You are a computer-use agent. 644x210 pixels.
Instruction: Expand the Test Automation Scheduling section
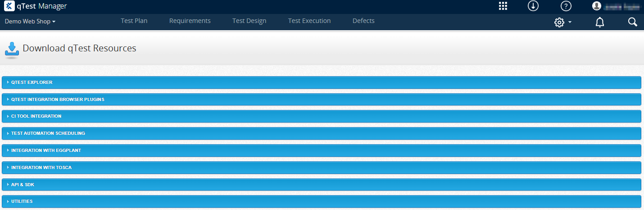pos(48,133)
